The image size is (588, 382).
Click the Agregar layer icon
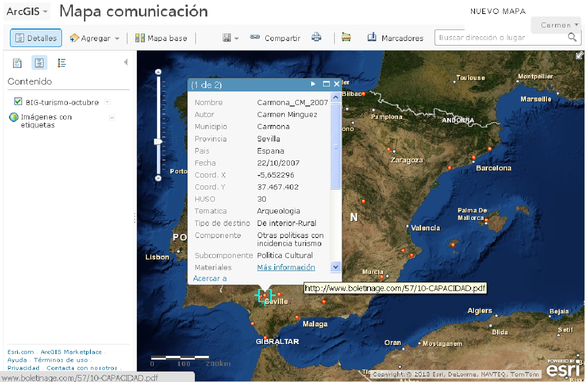click(74, 38)
